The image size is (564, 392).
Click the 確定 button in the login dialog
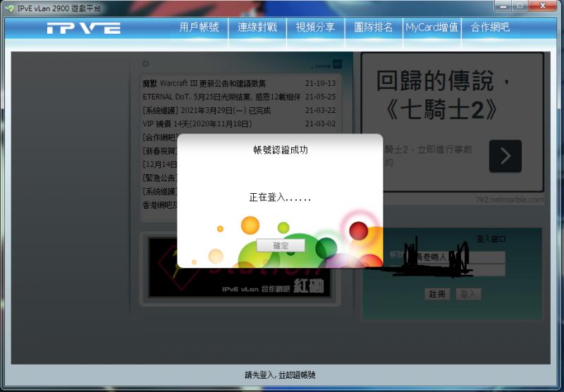pyautogui.click(x=281, y=245)
